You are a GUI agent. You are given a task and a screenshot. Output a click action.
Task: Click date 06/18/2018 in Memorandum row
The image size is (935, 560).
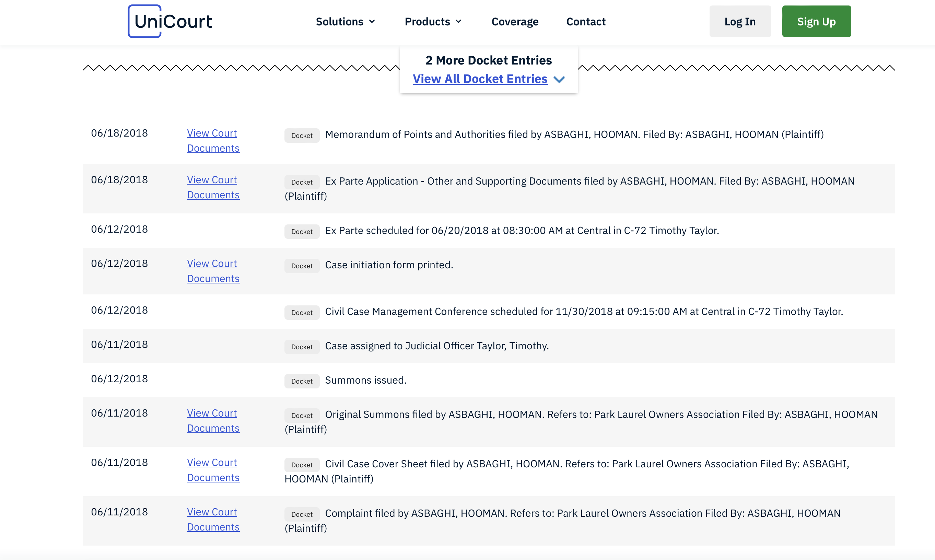(x=119, y=133)
